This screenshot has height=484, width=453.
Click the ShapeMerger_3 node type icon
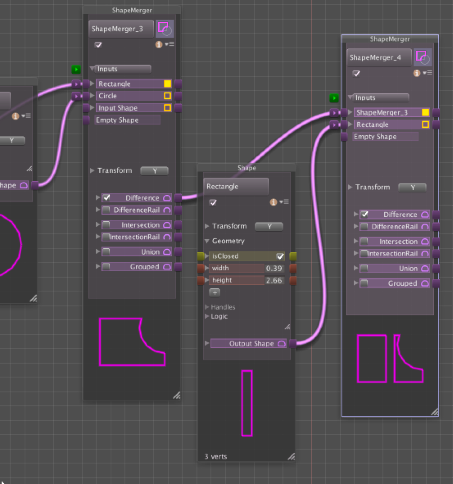coord(165,29)
